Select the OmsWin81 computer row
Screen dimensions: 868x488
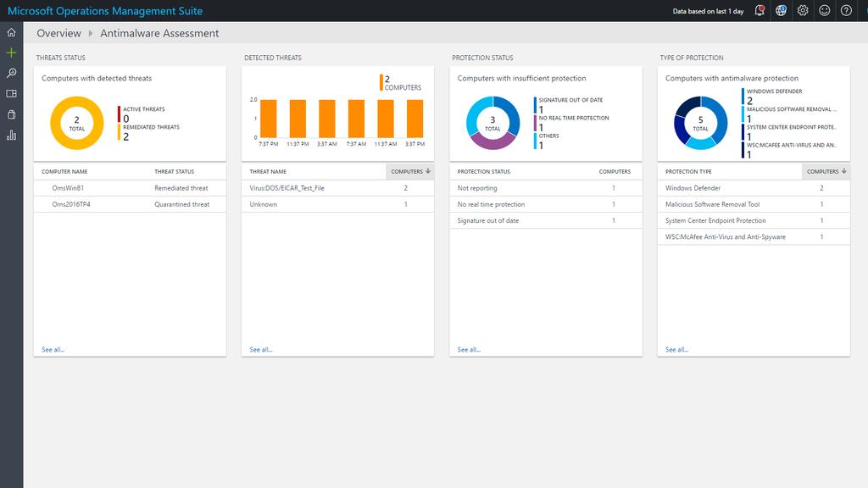tap(130, 188)
